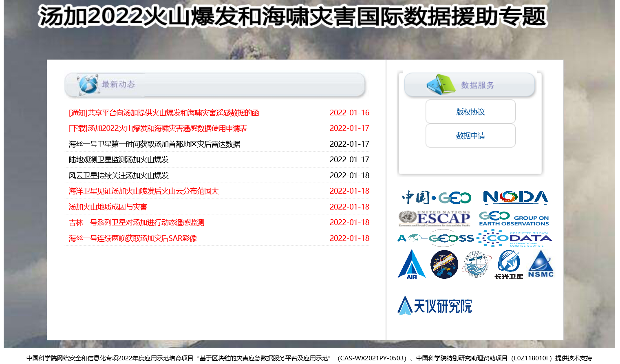Open the CODATA logo link
Viewport: 620px width, 364px height.
514,238
